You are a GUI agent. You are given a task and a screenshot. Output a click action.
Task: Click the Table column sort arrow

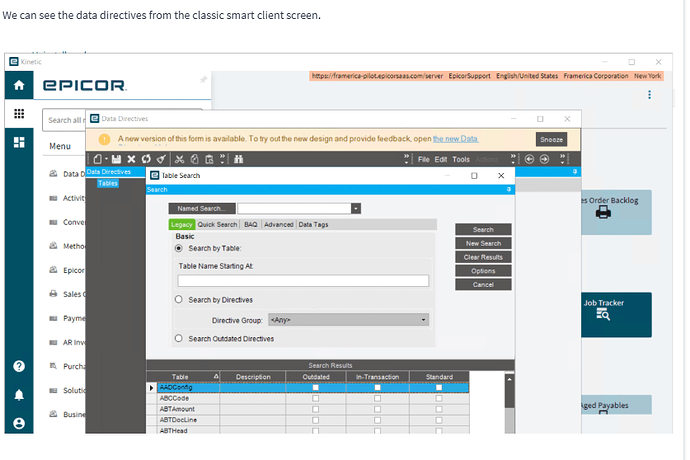[x=216, y=376]
